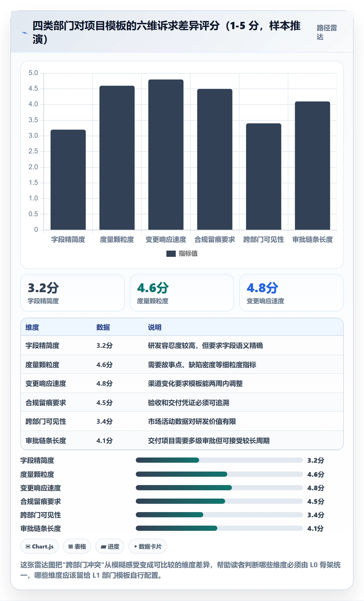Click the 表格 chip
This screenshot has width=364, height=601.
[x=77, y=546]
